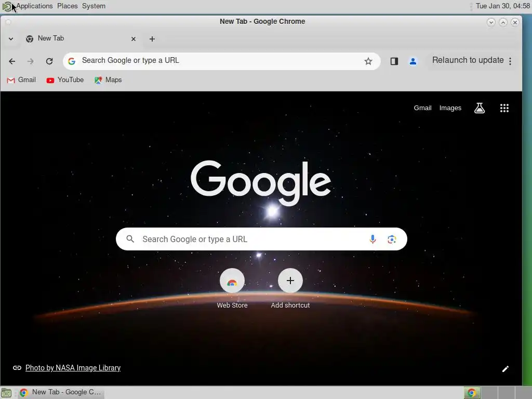Focus the Google search box

tap(261, 239)
